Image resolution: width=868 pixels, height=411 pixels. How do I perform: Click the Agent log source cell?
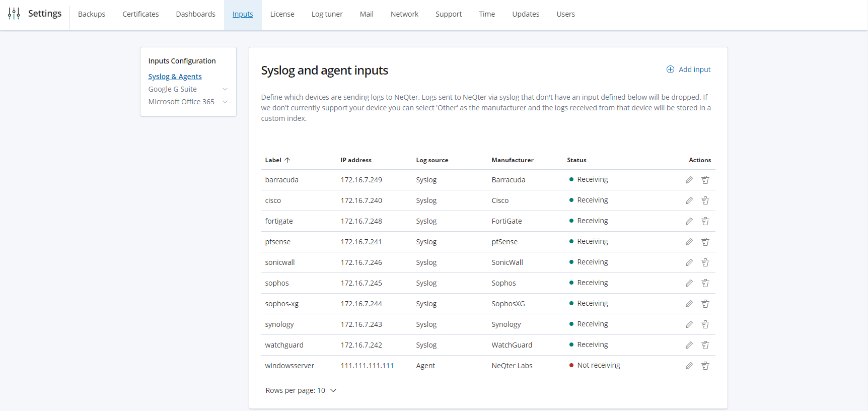pos(425,366)
